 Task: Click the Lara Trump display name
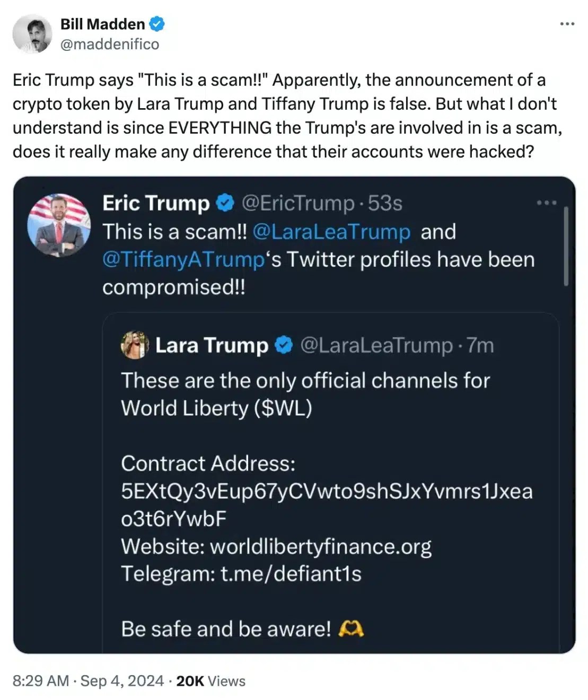click(212, 345)
